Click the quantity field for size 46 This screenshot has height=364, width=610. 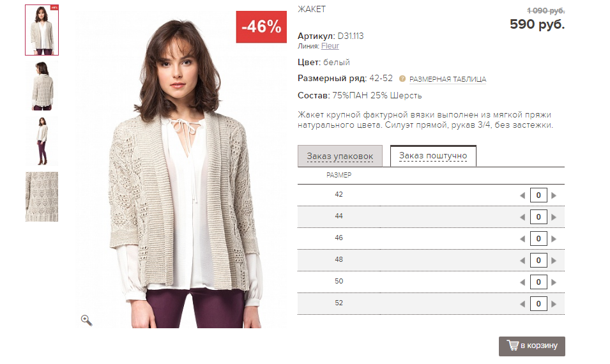point(538,239)
